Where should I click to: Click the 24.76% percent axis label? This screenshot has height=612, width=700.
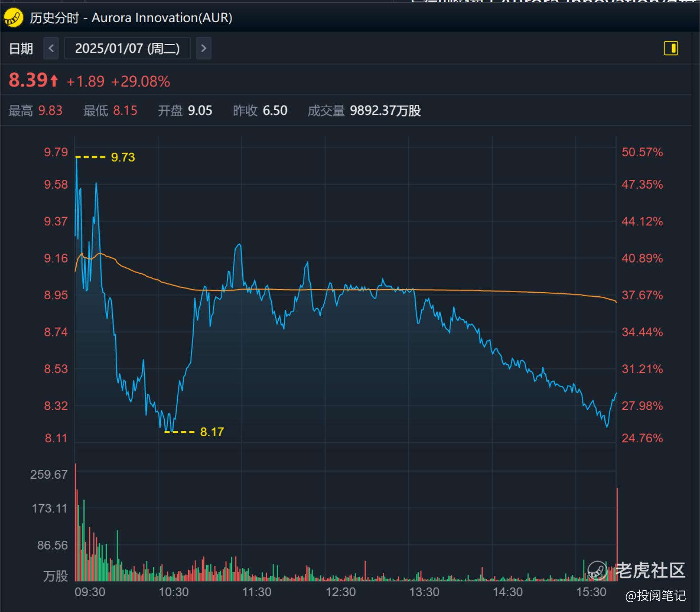point(642,438)
